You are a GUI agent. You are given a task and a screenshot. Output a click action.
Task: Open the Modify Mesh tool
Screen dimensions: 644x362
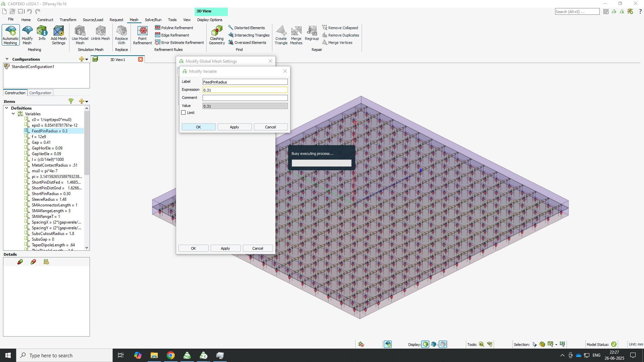(x=27, y=35)
